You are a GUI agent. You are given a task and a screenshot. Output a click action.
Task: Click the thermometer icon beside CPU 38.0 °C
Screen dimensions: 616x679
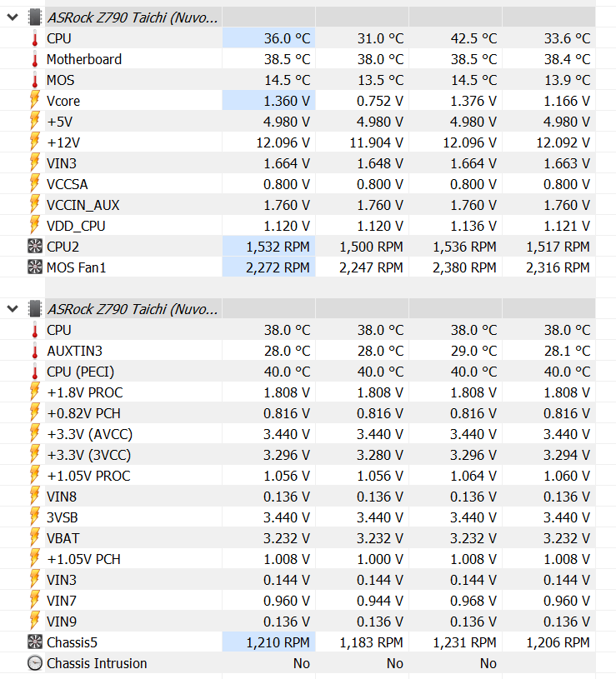[35, 330]
